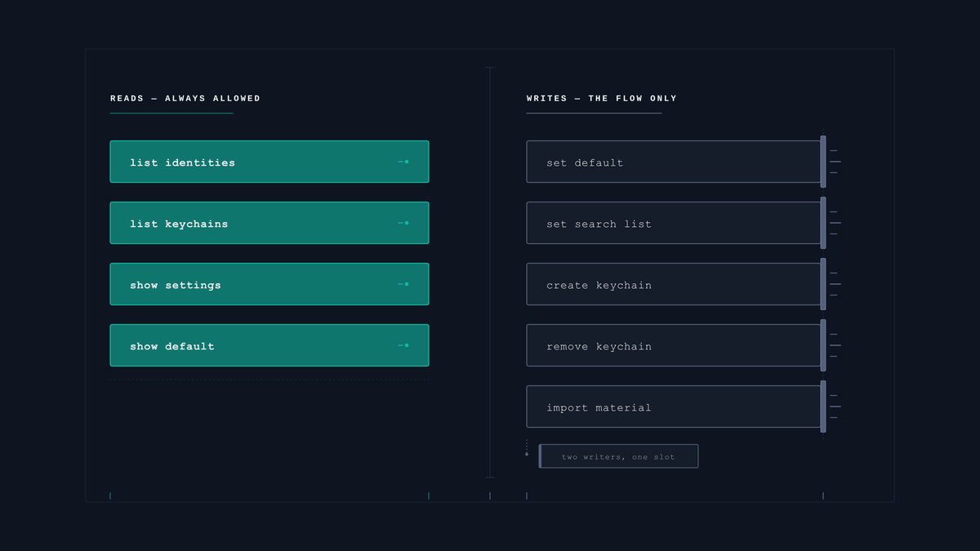This screenshot has width=980, height=551.
Task: Select the set search list box
Action: point(674,223)
